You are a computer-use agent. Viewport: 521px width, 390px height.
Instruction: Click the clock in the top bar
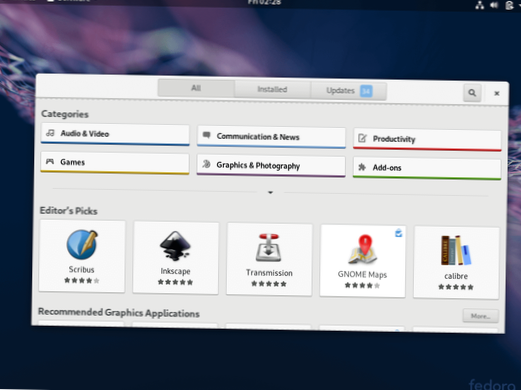[x=264, y=3]
